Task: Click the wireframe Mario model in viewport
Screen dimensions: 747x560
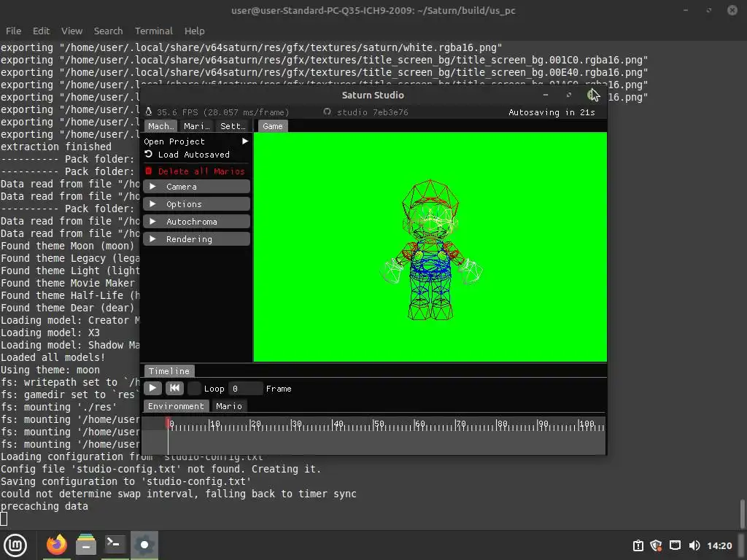Action: point(430,250)
